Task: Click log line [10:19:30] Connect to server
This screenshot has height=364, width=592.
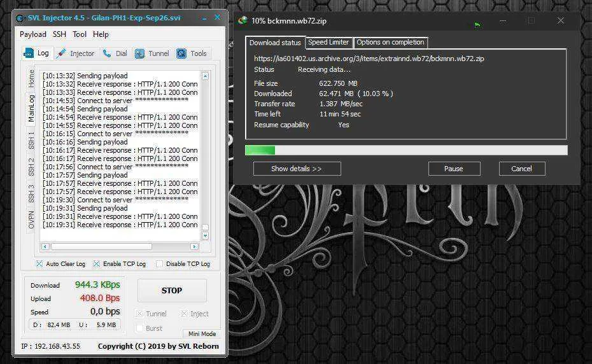Action: (115, 200)
